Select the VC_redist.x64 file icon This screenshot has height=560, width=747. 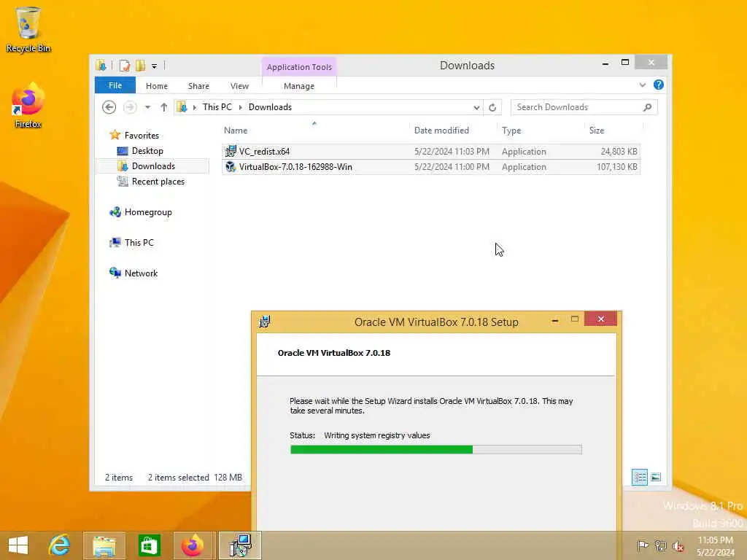(231, 152)
